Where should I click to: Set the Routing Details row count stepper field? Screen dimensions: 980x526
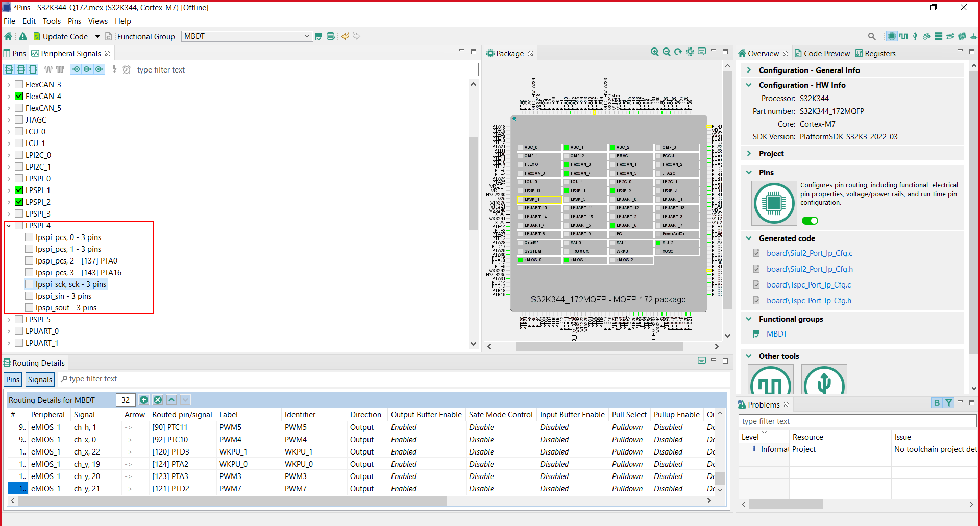(126, 400)
